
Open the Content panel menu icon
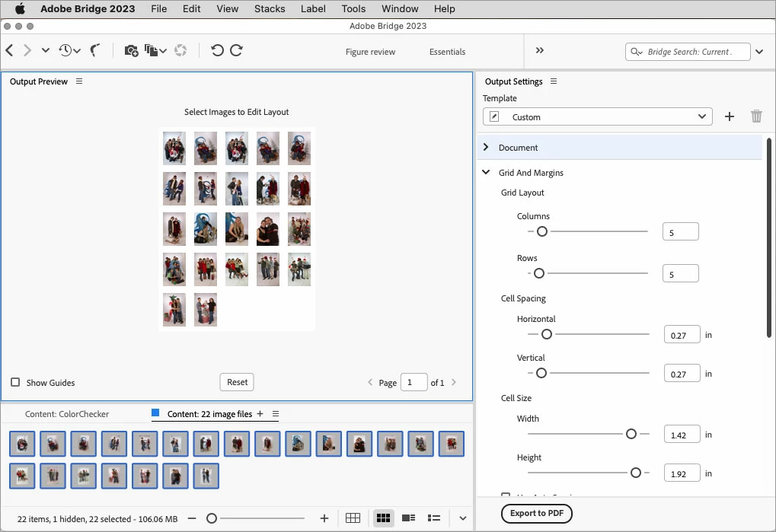pos(276,414)
